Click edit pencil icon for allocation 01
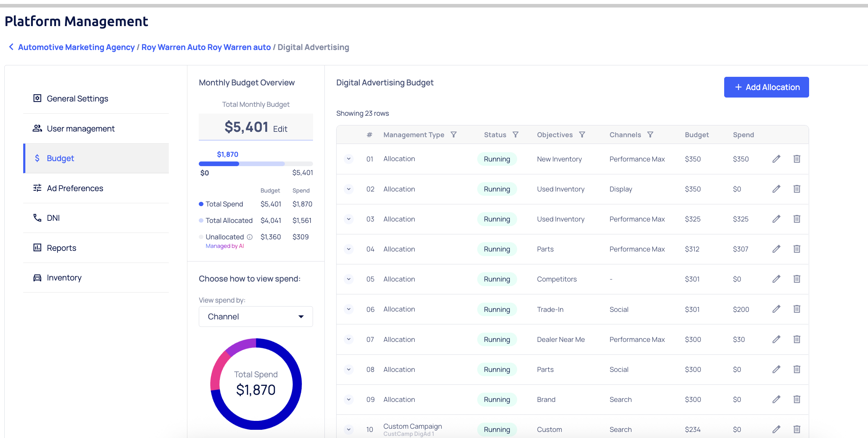The image size is (868, 438). [x=776, y=159]
